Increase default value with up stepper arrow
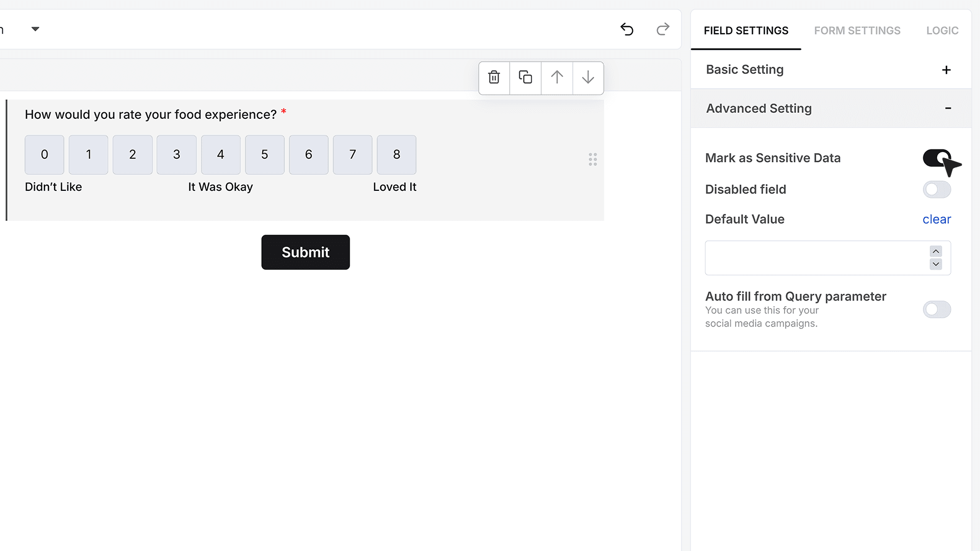The height and width of the screenshot is (551, 980). 936,251
